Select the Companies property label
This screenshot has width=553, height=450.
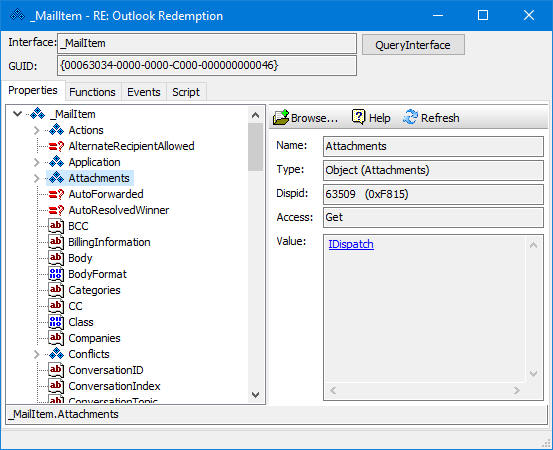(94, 338)
